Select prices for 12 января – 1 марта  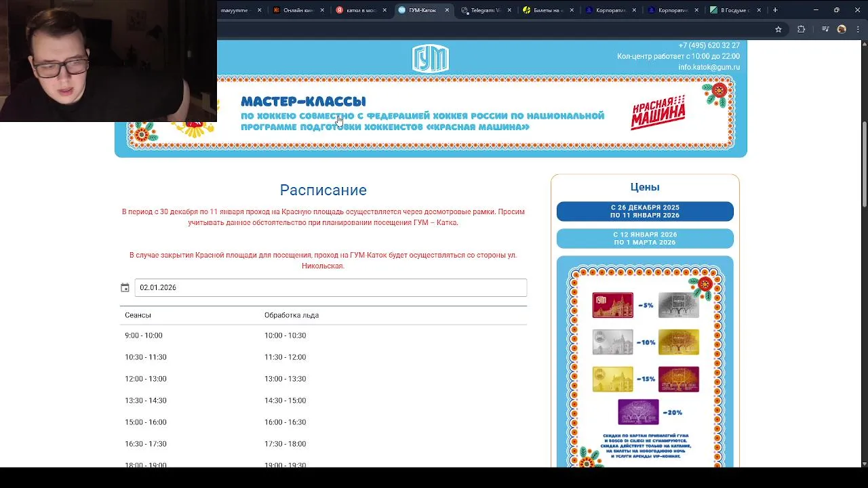[x=645, y=239]
